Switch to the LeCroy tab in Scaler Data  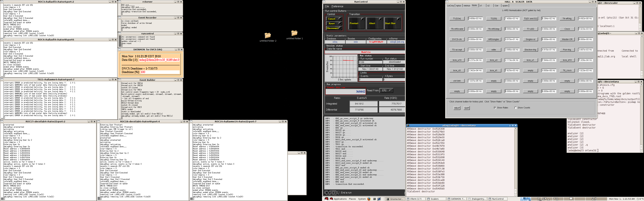point(450,6)
